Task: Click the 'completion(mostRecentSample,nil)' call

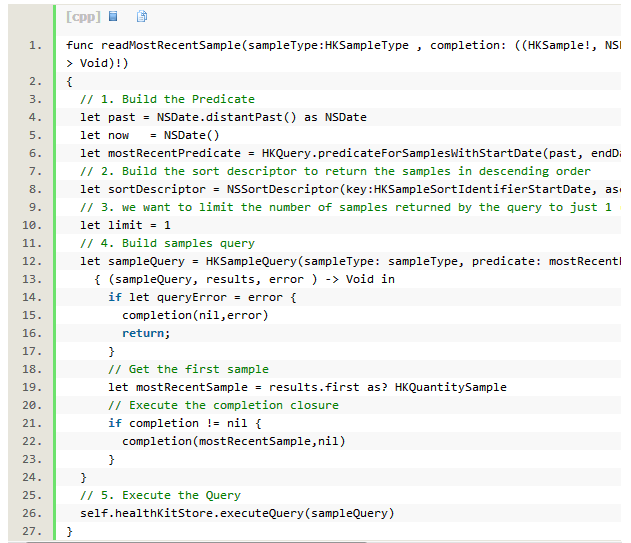Action: (x=234, y=441)
